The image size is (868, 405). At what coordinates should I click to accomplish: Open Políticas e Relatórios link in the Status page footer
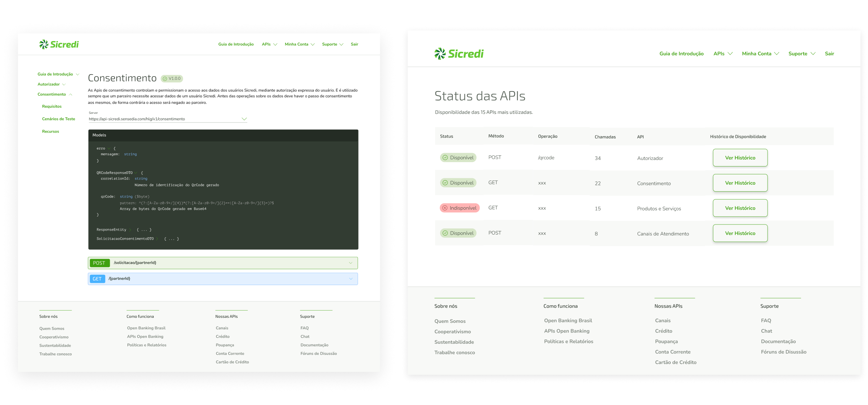tap(569, 341)
